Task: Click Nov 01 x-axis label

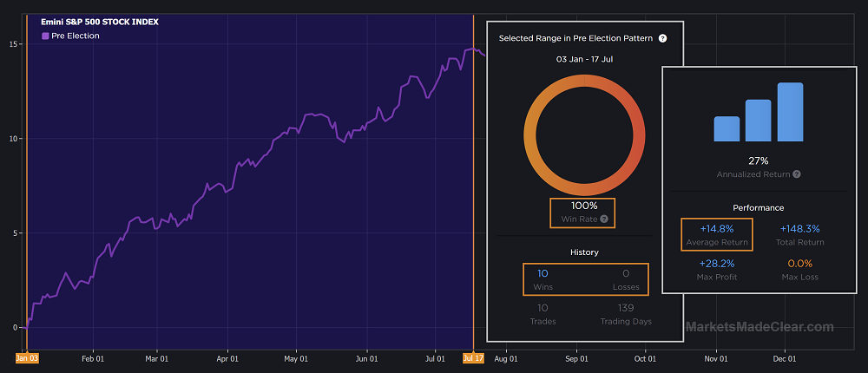Action: (x=716, y=358)
